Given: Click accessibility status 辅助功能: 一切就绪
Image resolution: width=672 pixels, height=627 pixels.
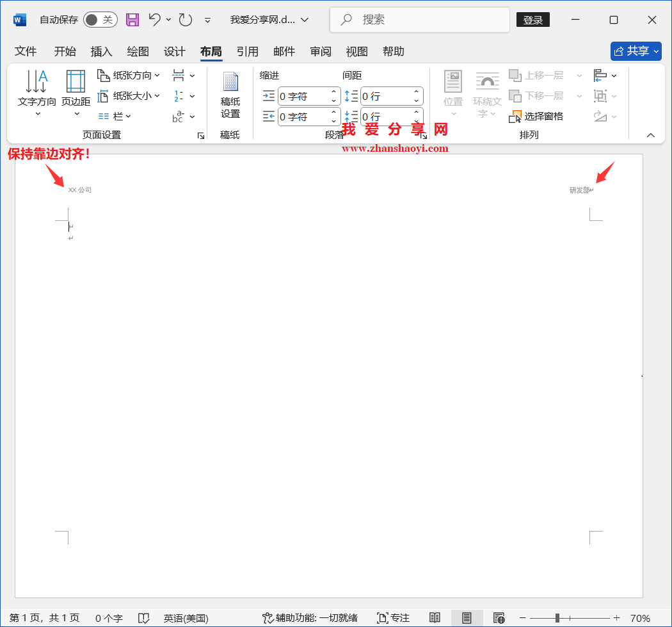Looking at the screenshot, I should coord(310,618).
